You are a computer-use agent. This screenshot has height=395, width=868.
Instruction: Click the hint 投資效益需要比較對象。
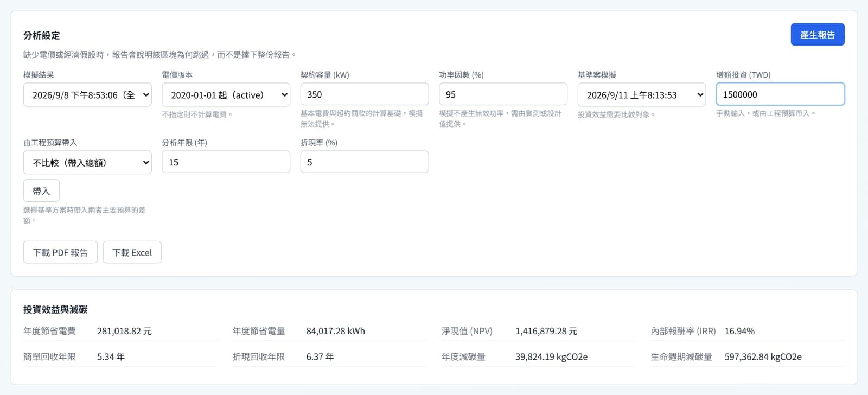pyautogui.click(x=617, y=114)
